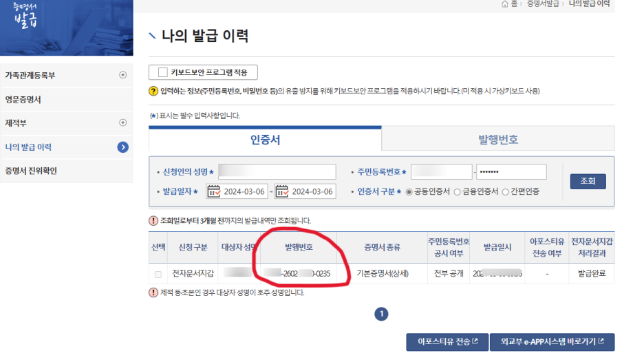The width and height of the screenshot is (644, 362).
Task: Click the 증명서 종류 column header
Action: (x=382, y=247)
